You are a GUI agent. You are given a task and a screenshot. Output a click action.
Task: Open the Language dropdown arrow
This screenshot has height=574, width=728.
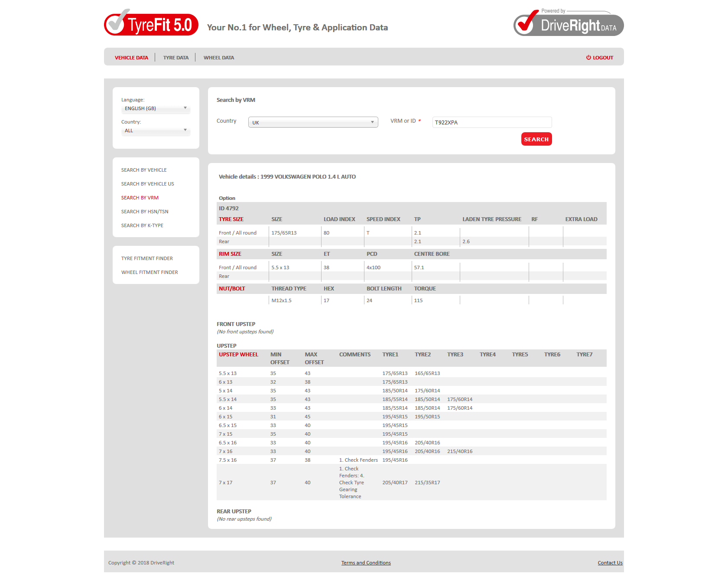pyautogui.click(x=185, y=109)
